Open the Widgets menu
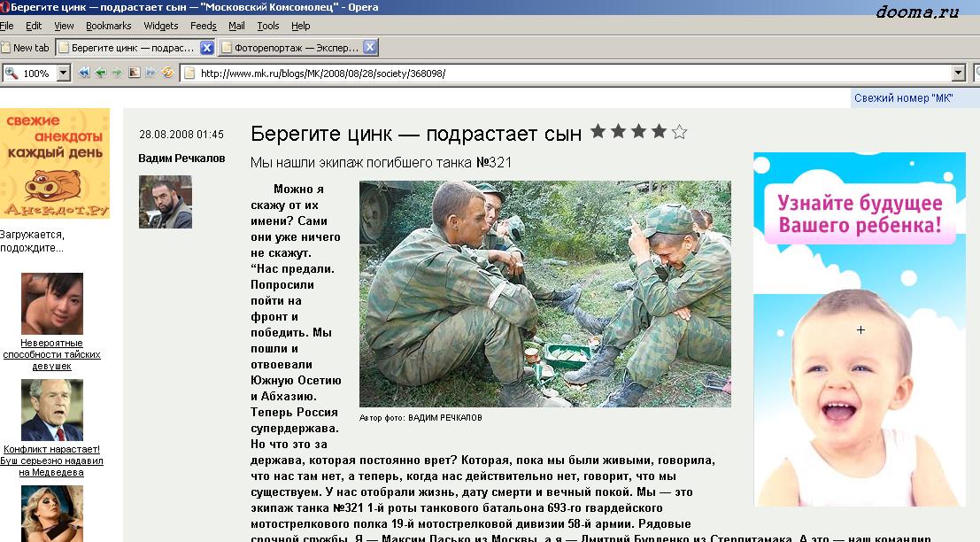The image size is (980, 542). tap(160, 27)
